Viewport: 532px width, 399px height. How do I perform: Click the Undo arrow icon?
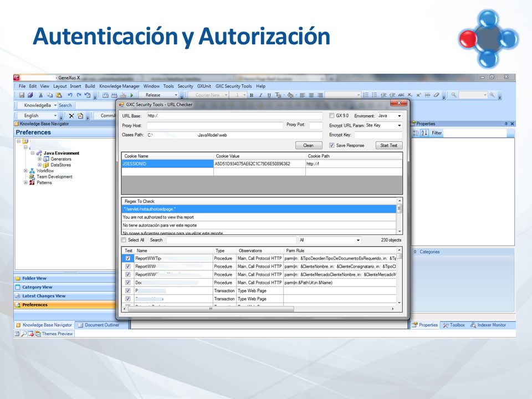70,95
